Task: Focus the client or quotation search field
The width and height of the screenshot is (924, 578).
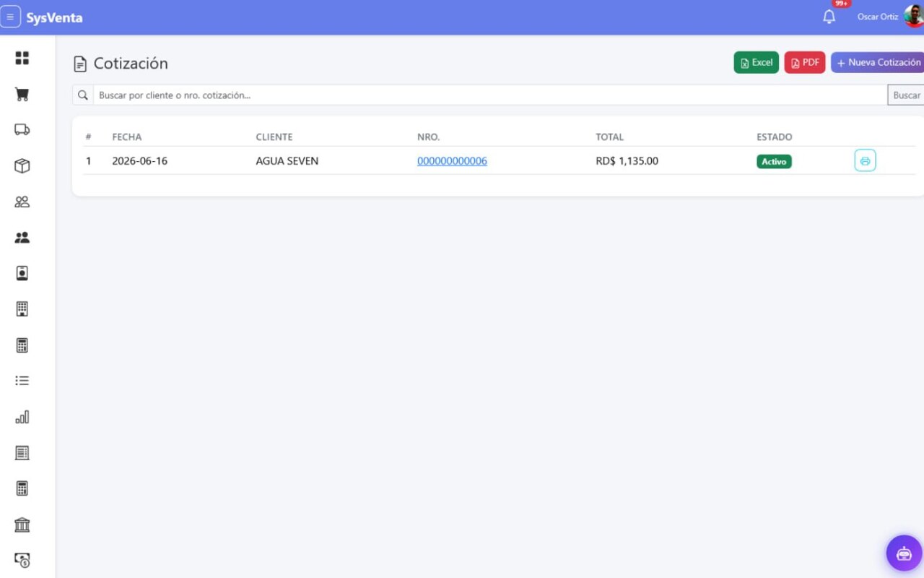Action: click(x=490, y=95)
